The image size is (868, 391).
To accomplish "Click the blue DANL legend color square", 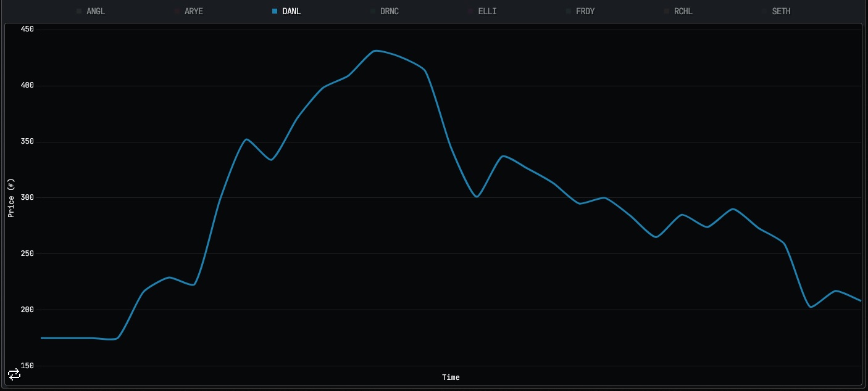I will point(275,11).
